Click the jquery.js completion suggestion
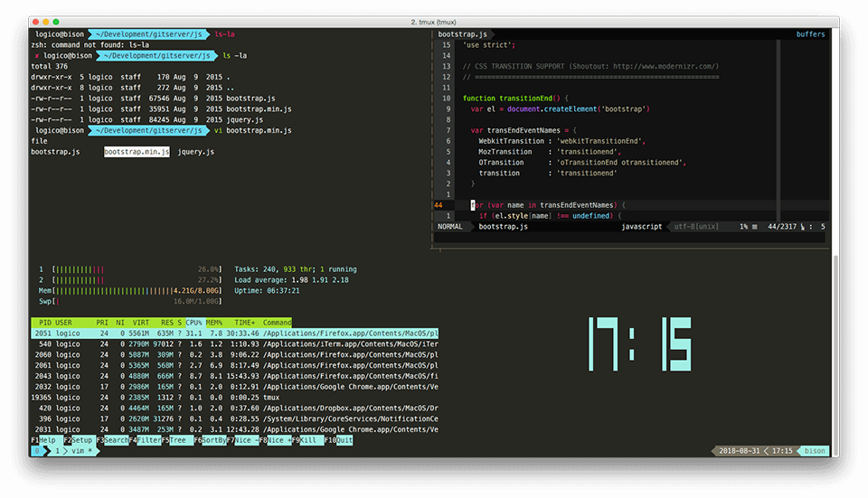868x498 pixels. [196, 152]
